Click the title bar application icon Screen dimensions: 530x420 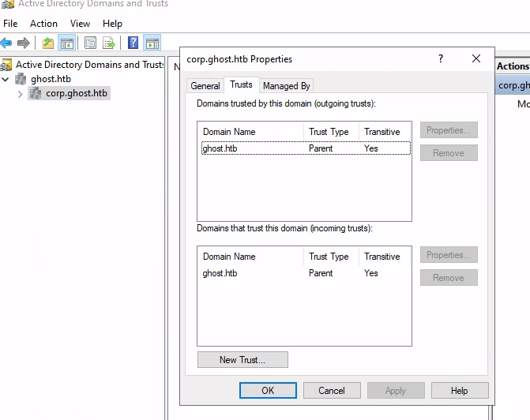7,4
